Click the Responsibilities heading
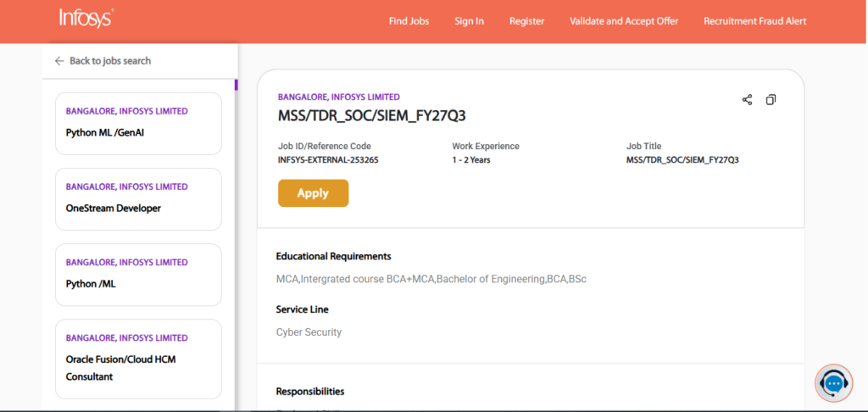Viewport: 868px width, 412px height. click(310, 392)
